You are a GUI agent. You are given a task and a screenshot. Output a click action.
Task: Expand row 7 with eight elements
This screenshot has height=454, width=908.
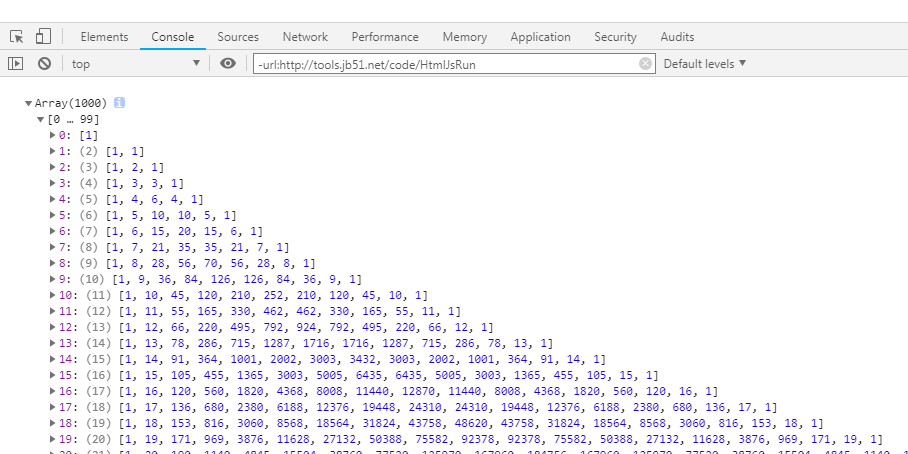pyautogui.click(x=53, y=247)
